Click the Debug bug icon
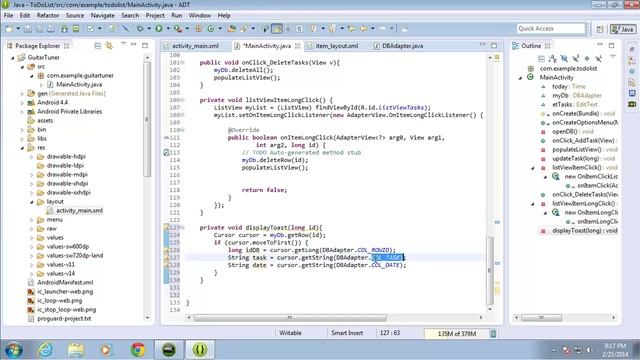Viewport: 640px width, 360px height. (x=140, y=29)
